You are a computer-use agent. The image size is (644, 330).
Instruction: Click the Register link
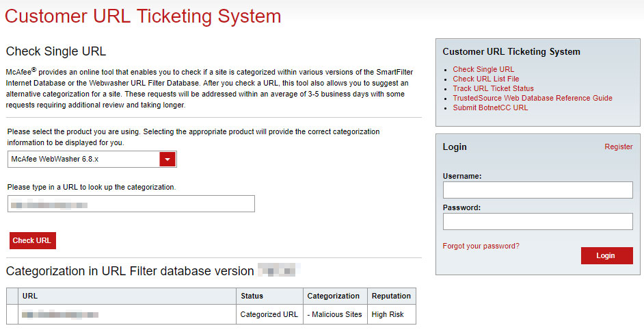(x=619, y=147)
